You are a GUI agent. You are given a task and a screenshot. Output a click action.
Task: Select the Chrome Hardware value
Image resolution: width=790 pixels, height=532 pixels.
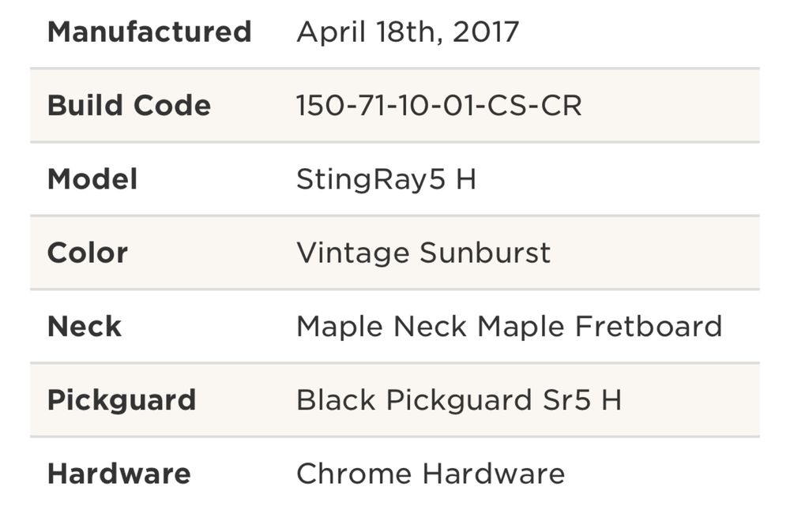(x=431, y=474)
